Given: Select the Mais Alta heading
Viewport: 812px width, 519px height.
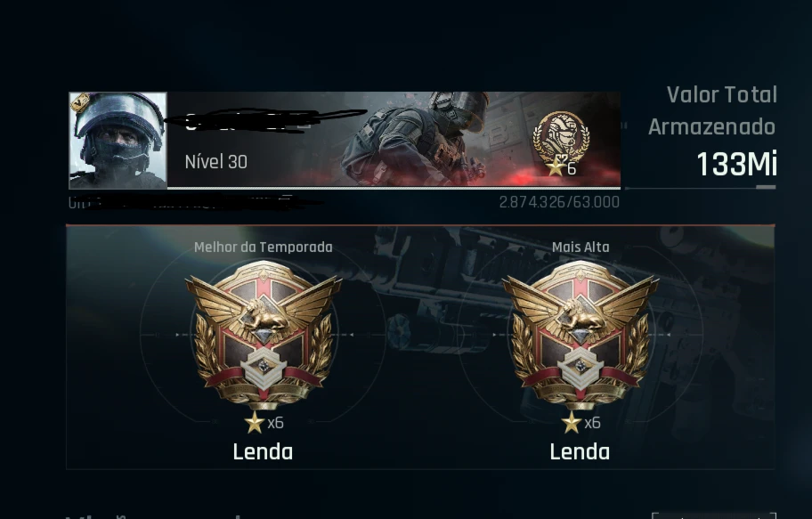Looking at the screenshot, I should pyautogui.click(x=581, y=247).
